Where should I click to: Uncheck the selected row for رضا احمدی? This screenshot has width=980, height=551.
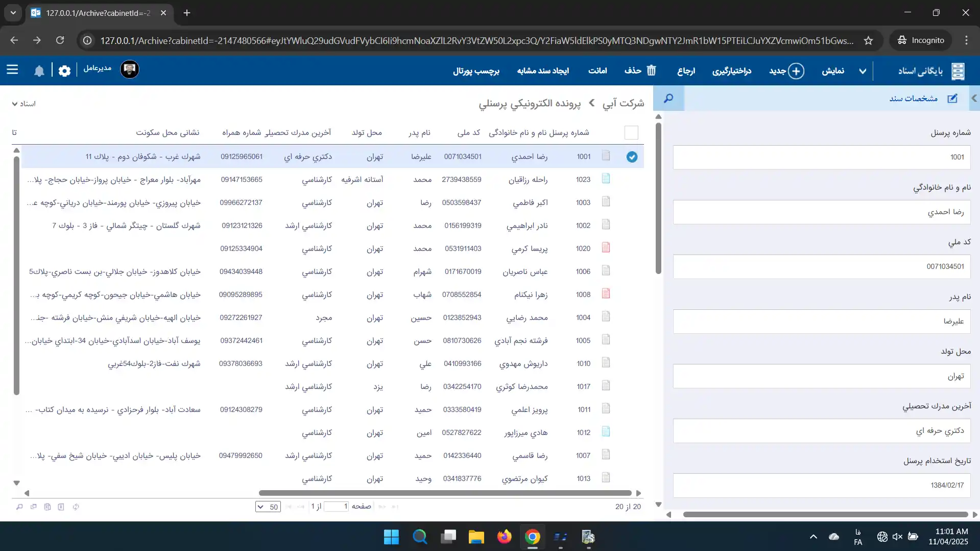coord(632,157)
